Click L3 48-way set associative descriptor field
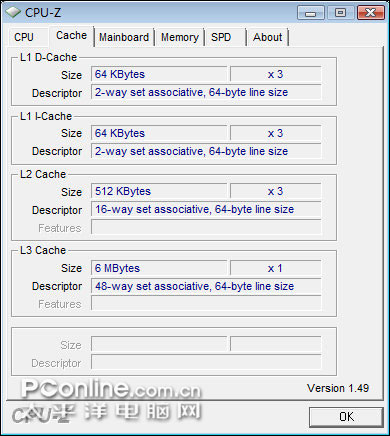This screenshot has width=390, height=436. tap(206, 286)
